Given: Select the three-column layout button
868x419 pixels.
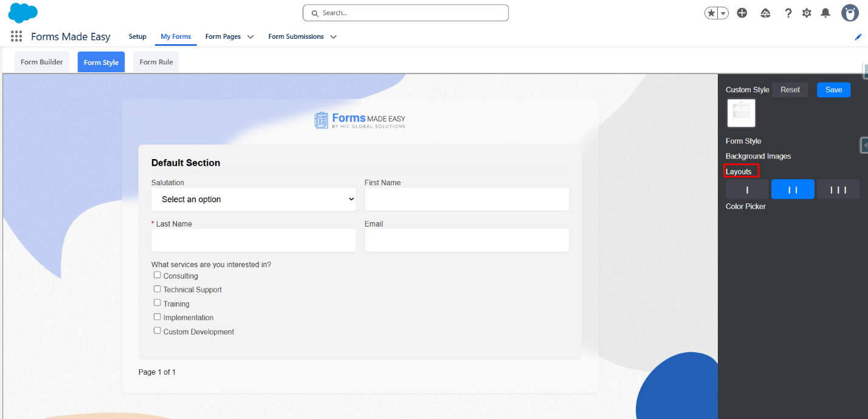Looking at the screenshot, I should [x=838, y=189].
